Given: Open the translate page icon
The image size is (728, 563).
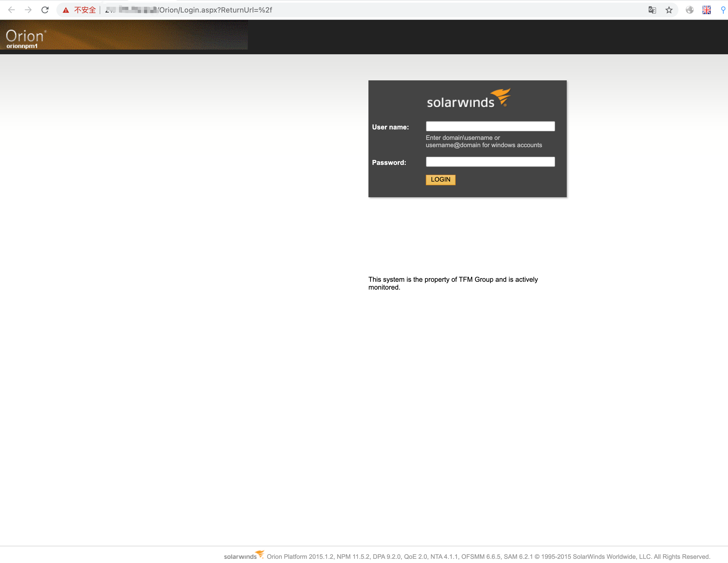Looking at the screenshot, I should (652, 10).
